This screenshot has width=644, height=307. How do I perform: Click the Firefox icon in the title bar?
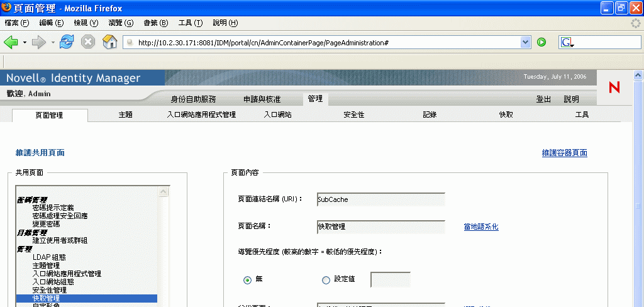pyautogui.click(x=6, y=8)
